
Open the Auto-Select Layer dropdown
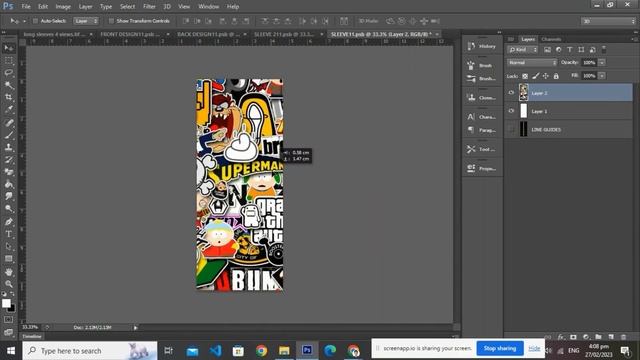coord(86,21)
